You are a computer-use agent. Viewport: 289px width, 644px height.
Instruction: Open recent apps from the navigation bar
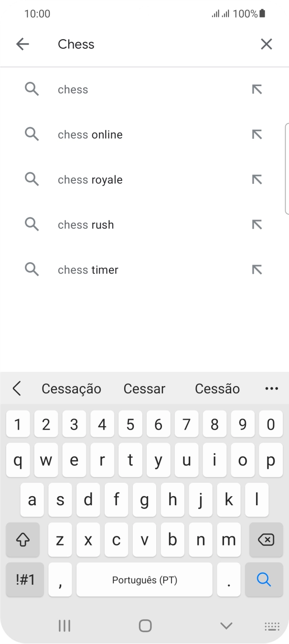64,625
